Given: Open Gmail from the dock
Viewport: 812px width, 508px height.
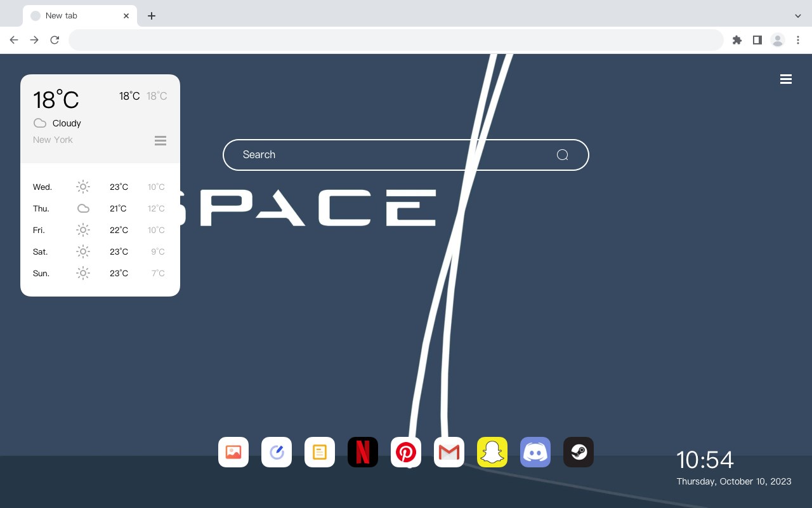Looking at the screenshot, I should tap(449, 452).
